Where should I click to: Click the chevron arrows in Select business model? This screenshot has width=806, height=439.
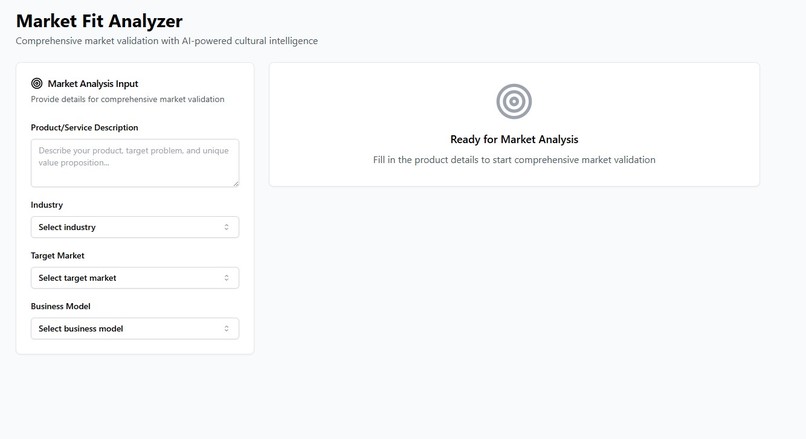click(226, 328)
